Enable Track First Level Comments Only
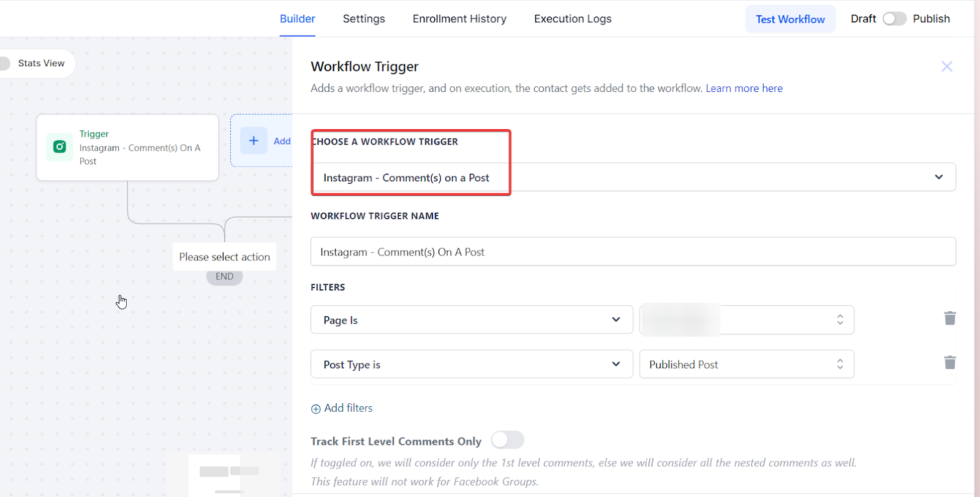 [508, 440]
